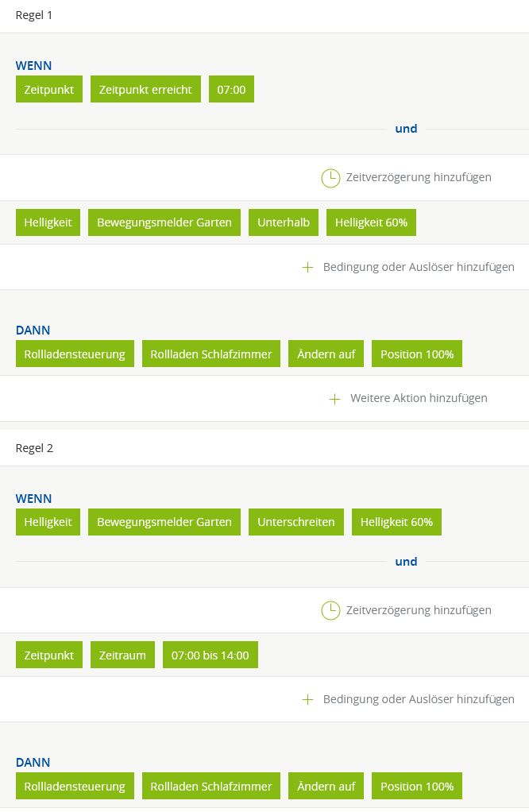Image resolution: width=529 pixels, height=812 pixels.
Task: Change the 'Unterhalb' comparison chip
Action: click(x=284, y=222)
